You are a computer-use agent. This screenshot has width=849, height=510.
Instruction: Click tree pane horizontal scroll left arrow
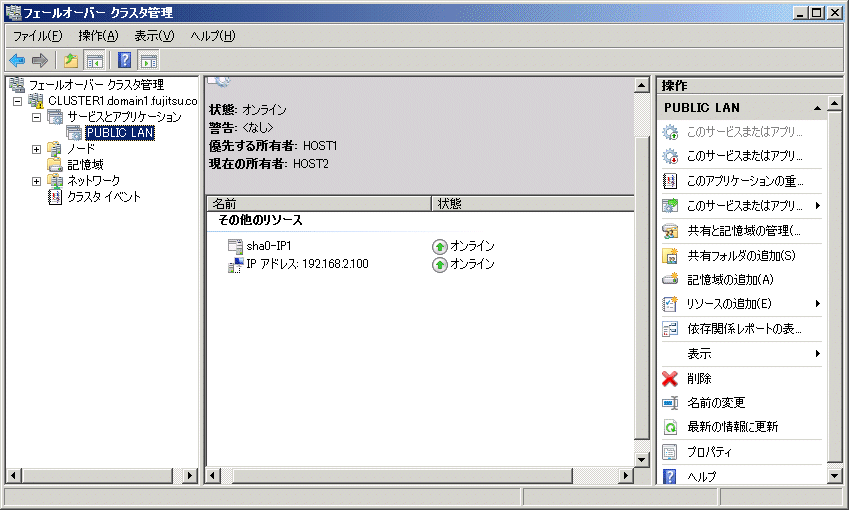pos(14,476)
